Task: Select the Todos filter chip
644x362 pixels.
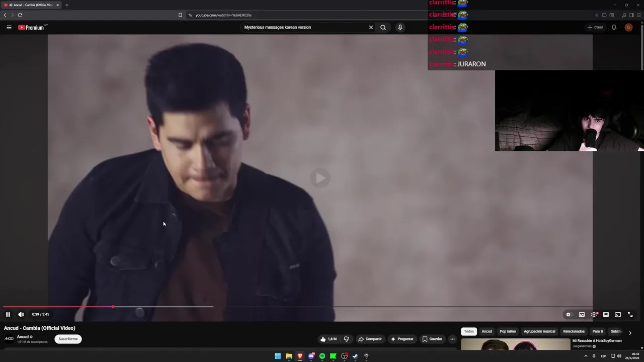Action: 469,331
